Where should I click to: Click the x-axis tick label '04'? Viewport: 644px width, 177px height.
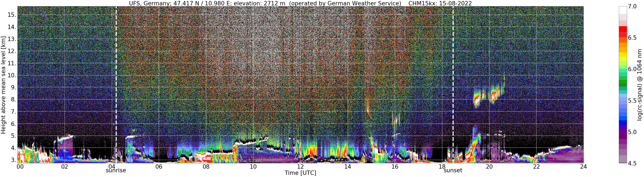point(112,166)
